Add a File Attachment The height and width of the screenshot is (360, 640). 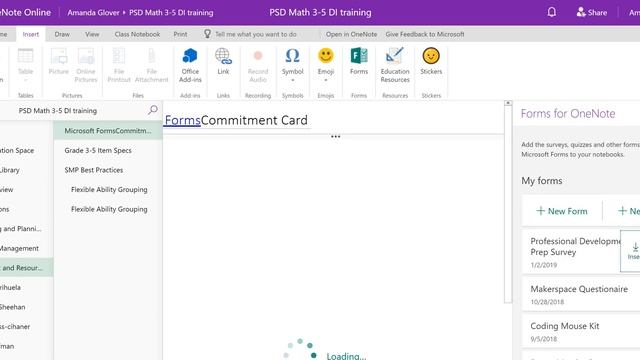(151, 65)
